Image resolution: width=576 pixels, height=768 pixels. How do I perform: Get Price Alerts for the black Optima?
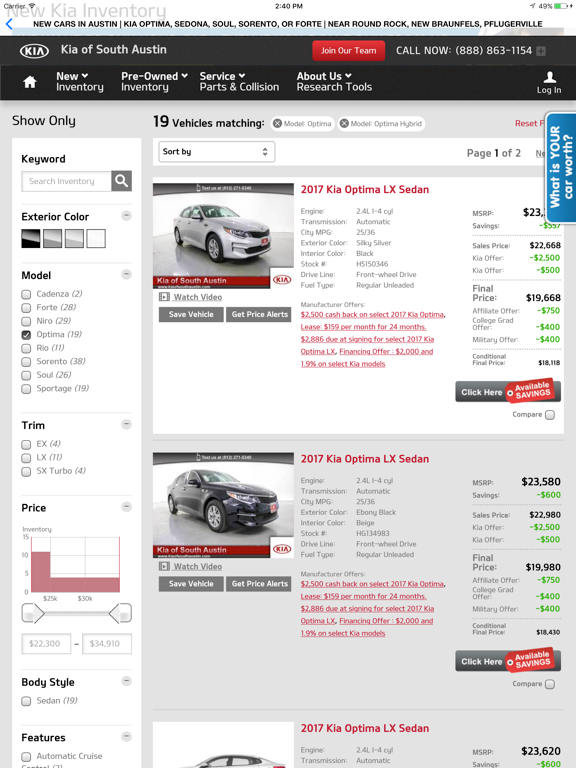259,584
